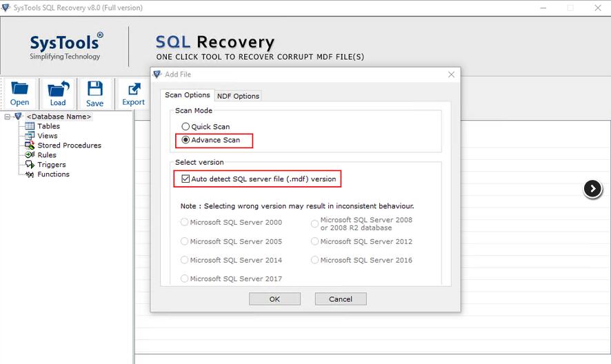Image resolution: width=611 pixels, height=364 pixels.
Task: Confirm with the OK button
Action: 274,299
